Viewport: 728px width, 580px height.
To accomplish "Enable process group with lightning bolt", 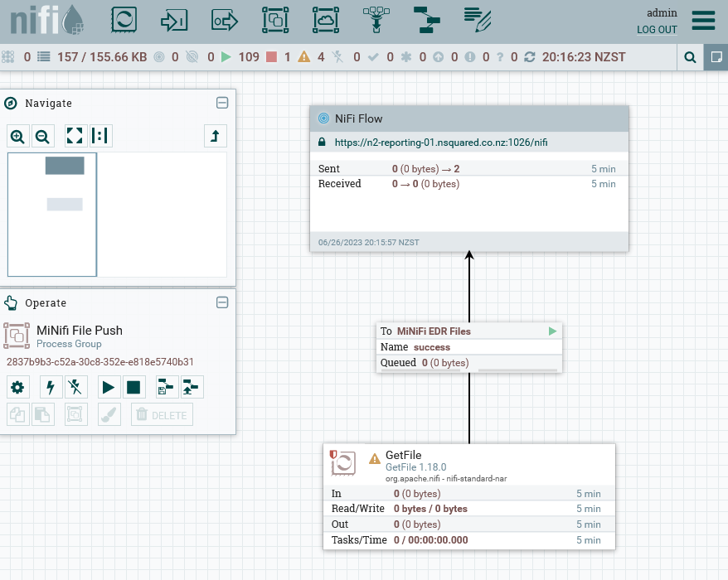I will (x=51, y=387).
